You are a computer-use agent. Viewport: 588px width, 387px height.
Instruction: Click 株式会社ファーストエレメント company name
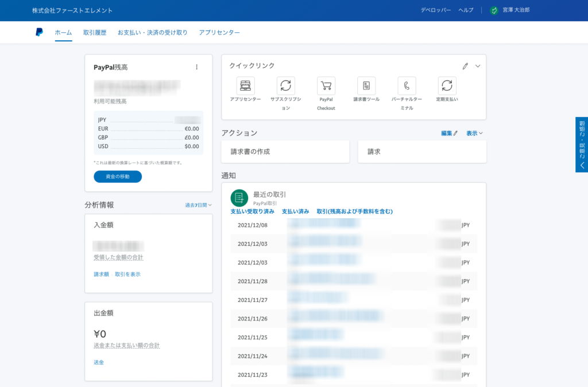click(x=72, y=10)
